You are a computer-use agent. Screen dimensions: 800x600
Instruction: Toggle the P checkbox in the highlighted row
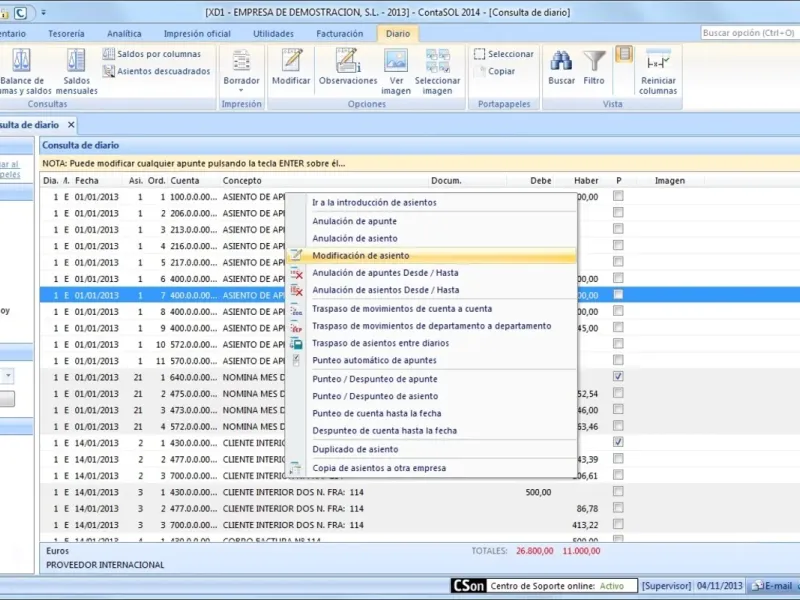coord(618,295)
